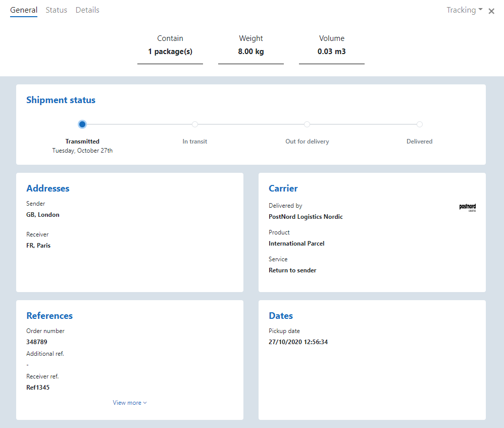Expand View more in References
Image resolution: width=504 pixels, height=428 pixels.
(130, 403)
